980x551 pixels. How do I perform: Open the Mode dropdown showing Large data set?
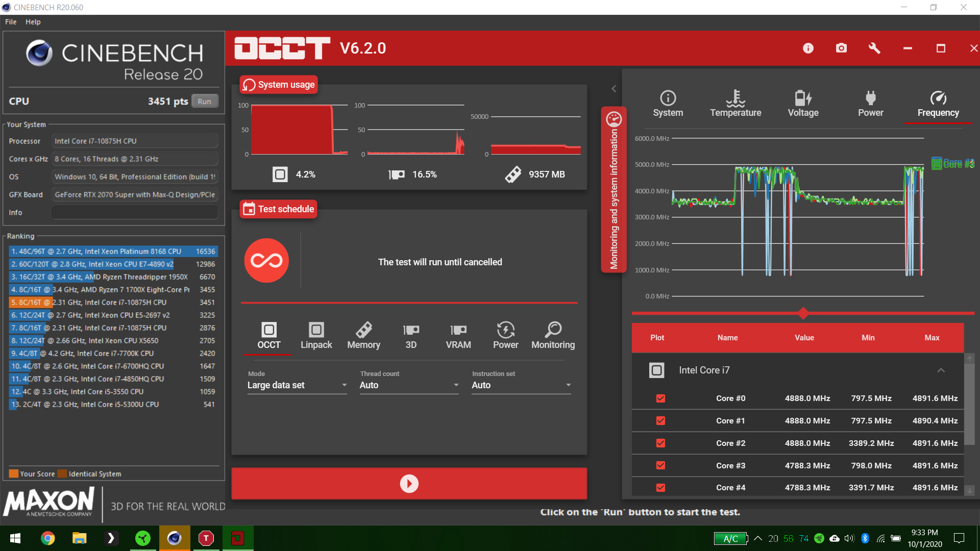click(x=297, y=385)
